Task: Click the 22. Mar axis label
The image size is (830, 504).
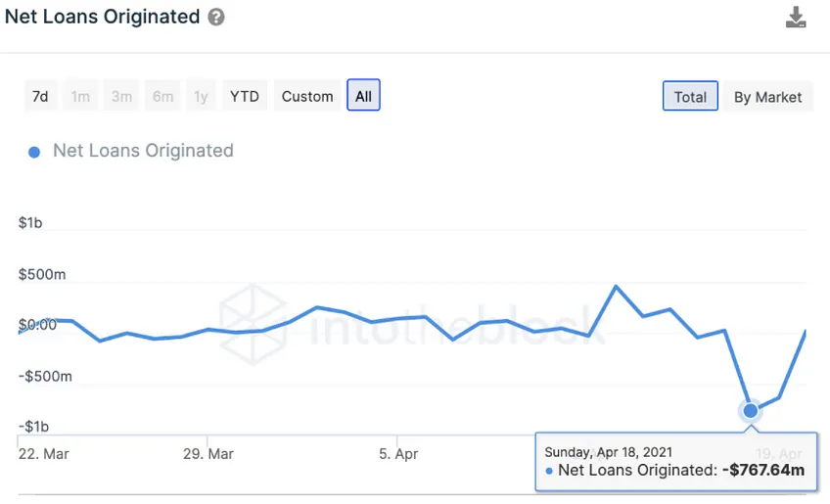Action: click(x=44, y=454)
